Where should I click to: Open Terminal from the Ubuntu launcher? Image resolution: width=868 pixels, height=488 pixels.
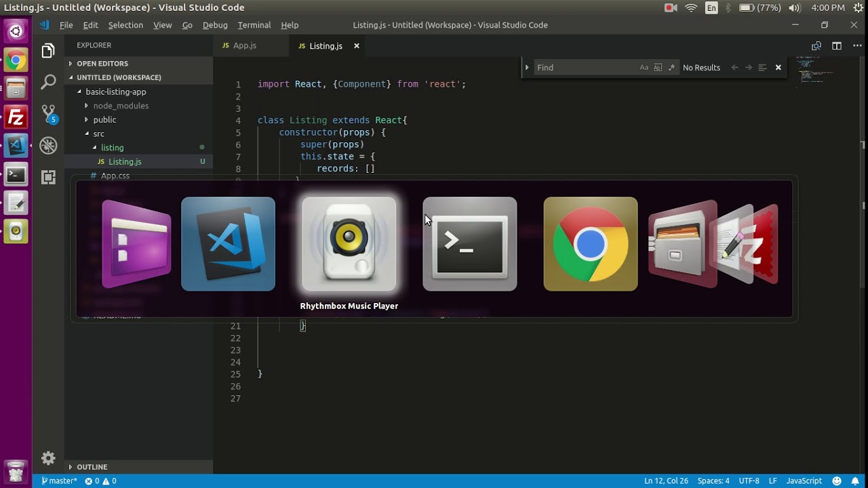tap(16, 174)
